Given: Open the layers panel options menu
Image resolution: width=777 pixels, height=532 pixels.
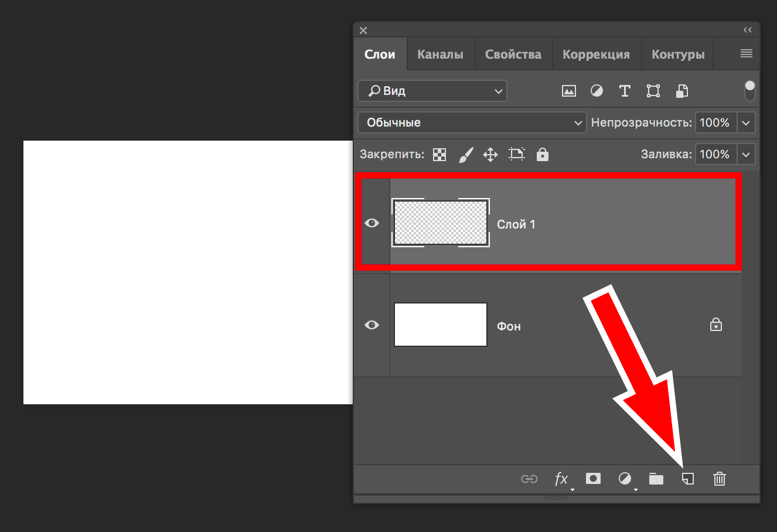Looking at the screenshot, I should (x=746, y=54).
